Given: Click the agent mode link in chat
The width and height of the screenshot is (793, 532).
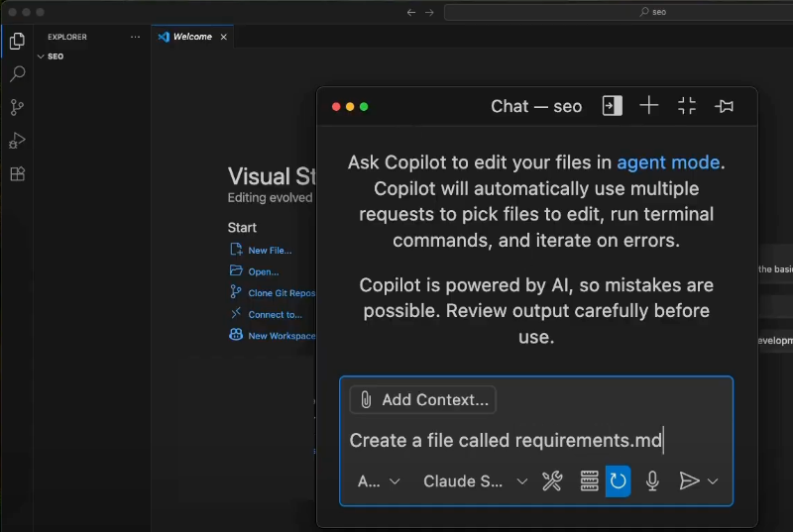Looking at the screenshot, I should coord(668,162).
